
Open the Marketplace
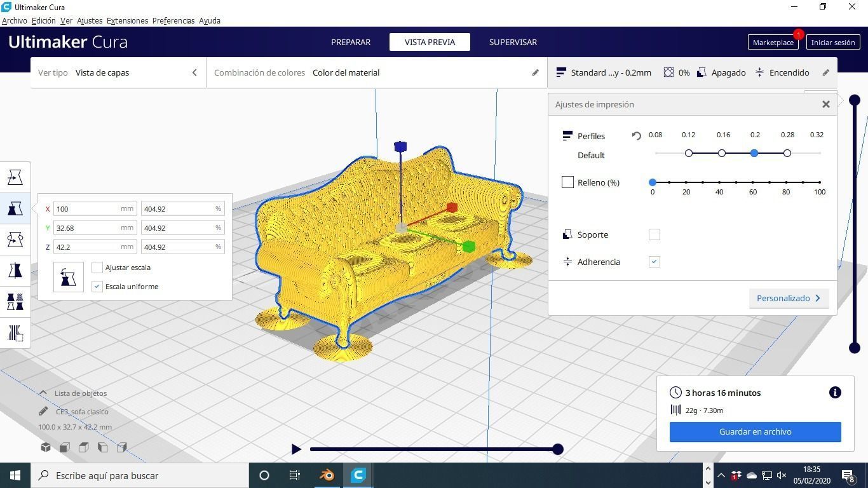(x=773, y=42)
